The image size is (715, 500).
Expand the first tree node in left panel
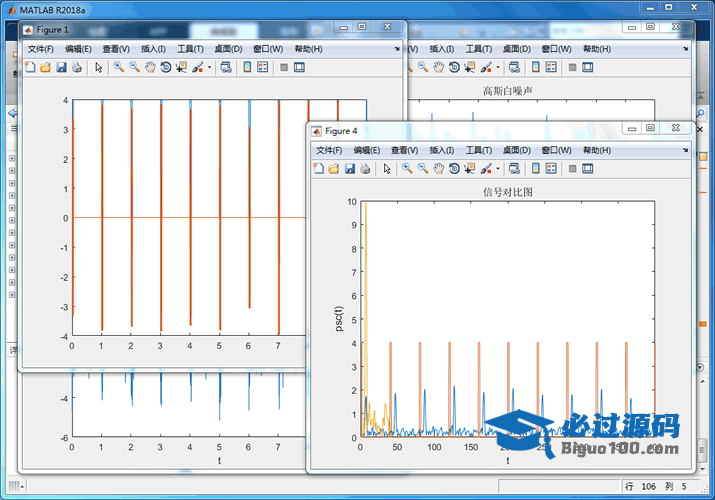(x=11, y=157)
